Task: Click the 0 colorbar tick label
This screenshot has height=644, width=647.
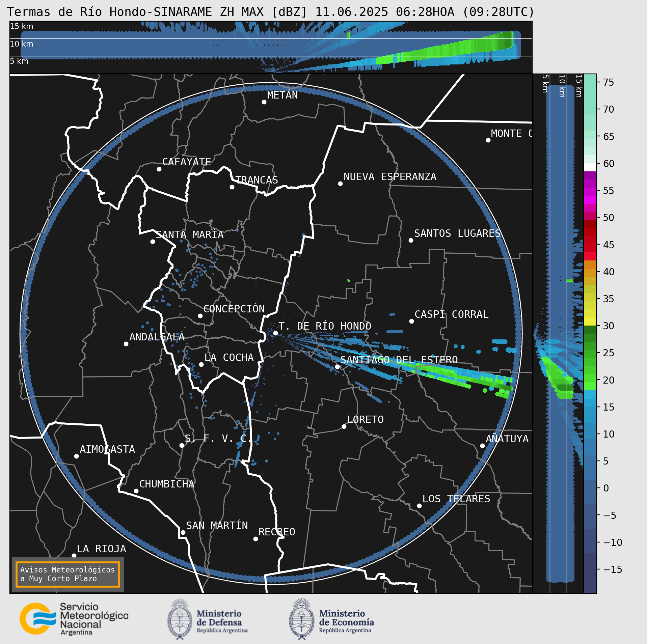Action: tap(606, 488)
